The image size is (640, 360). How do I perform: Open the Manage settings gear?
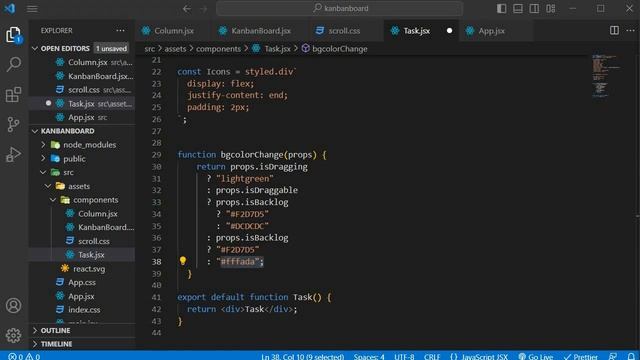13,335
